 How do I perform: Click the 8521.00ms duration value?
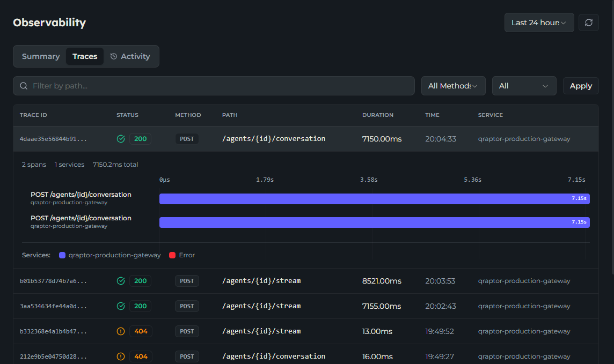point(382,281)
